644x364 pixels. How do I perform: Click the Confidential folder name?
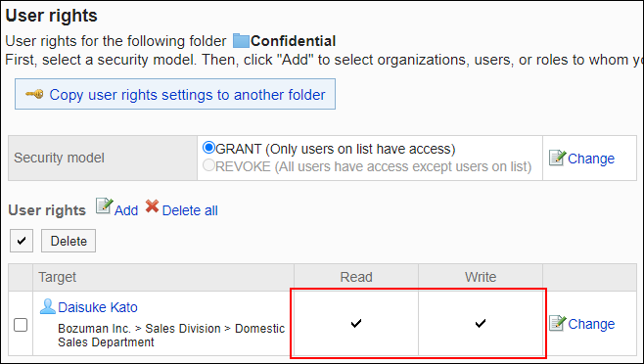click(x=294, y=41)
